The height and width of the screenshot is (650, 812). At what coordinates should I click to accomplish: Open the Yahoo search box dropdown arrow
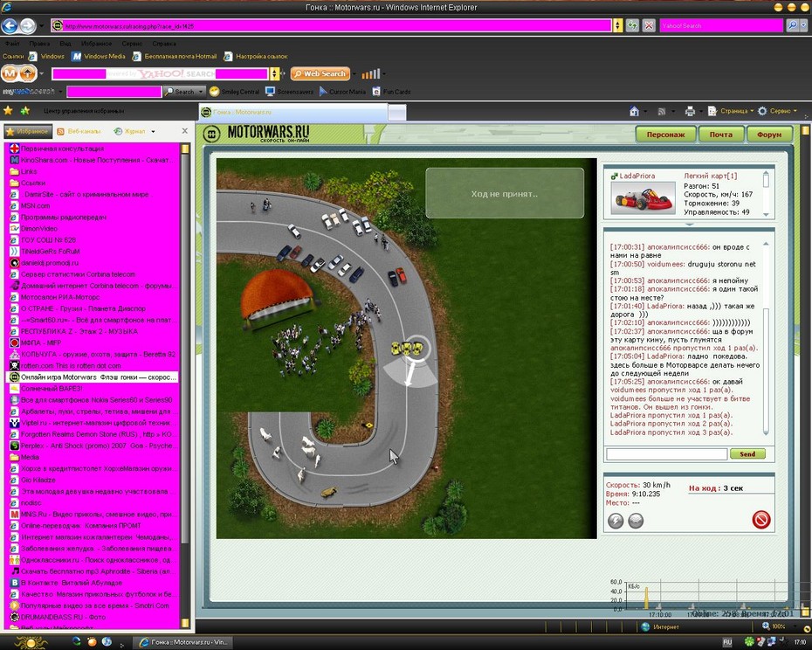click(274, 74)
